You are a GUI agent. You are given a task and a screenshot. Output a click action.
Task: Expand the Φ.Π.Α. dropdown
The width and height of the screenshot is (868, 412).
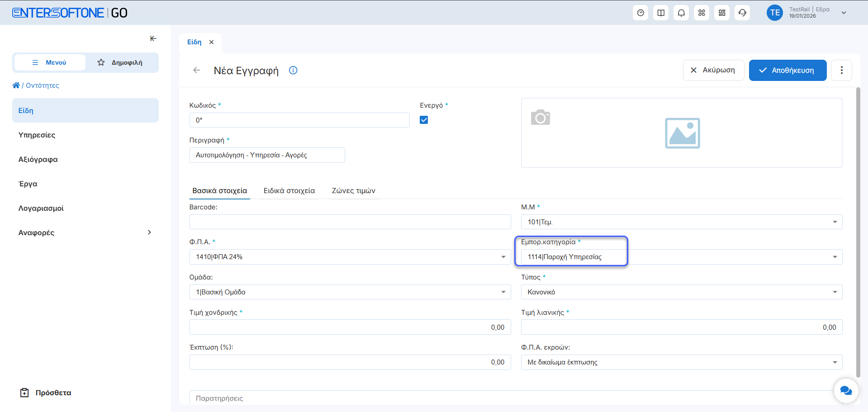point(503,257)
